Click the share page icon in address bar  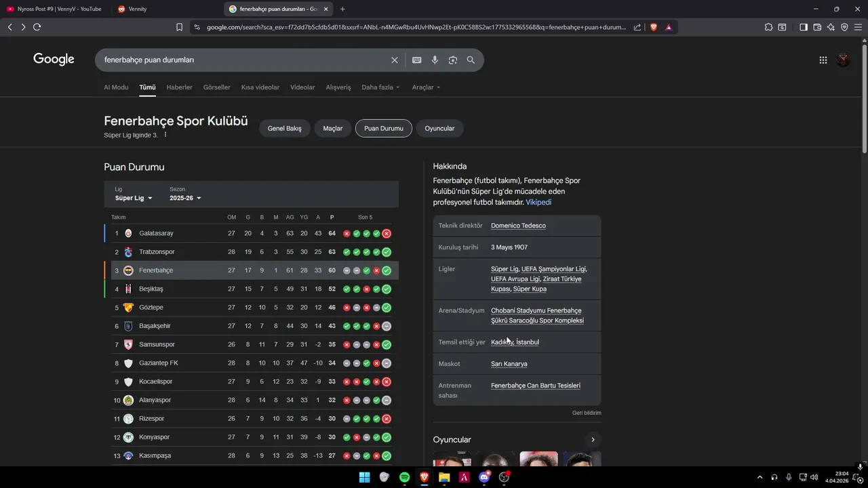click(x=637, y=27)
